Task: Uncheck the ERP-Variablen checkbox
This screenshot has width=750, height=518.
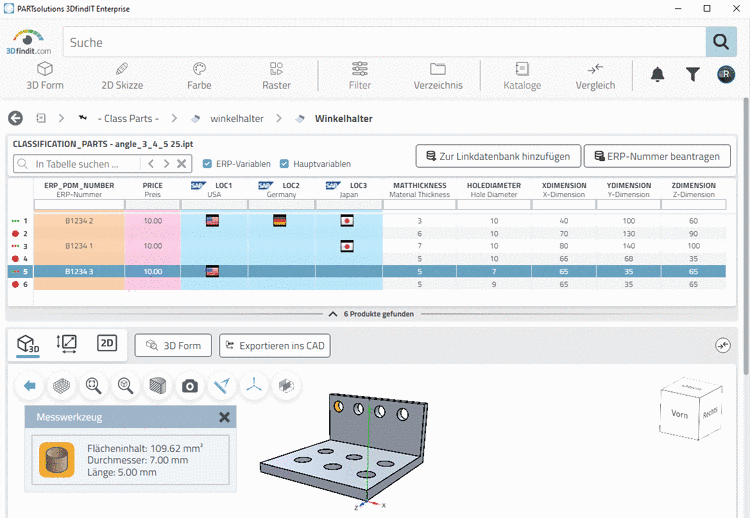Action: tap(207, 164)
